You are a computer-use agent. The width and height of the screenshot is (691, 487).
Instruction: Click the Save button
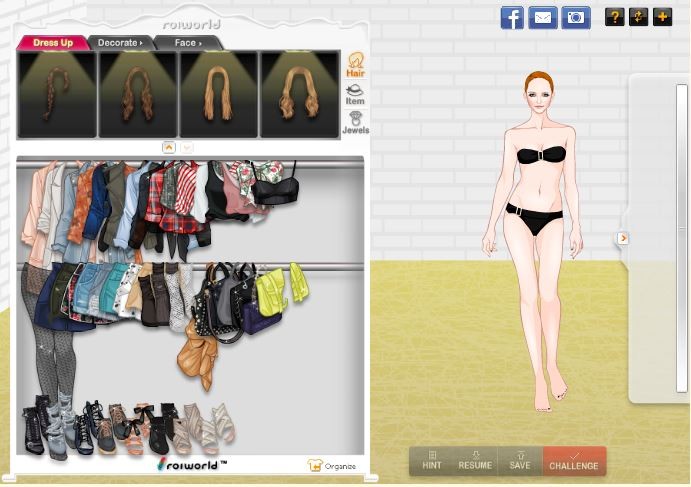click(519, 461)
